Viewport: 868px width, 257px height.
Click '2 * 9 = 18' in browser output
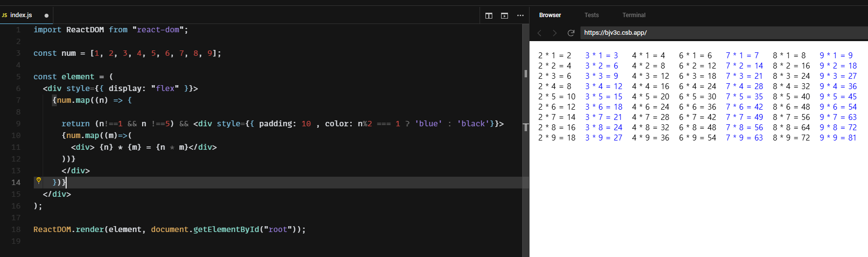[x=557, y=138]
